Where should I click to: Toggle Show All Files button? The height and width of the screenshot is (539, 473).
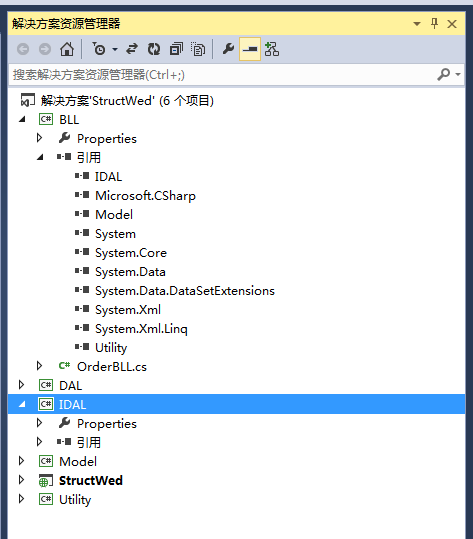tap(198, 49)
